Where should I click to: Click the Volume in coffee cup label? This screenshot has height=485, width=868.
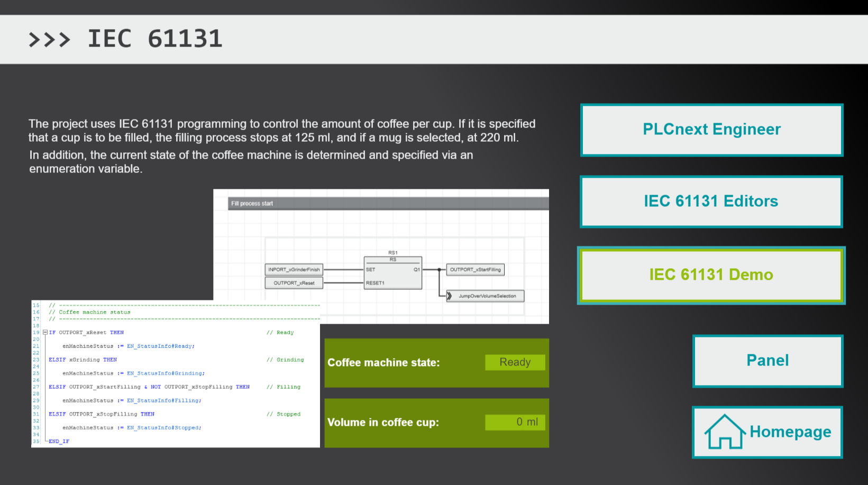(x=383, y=423)
